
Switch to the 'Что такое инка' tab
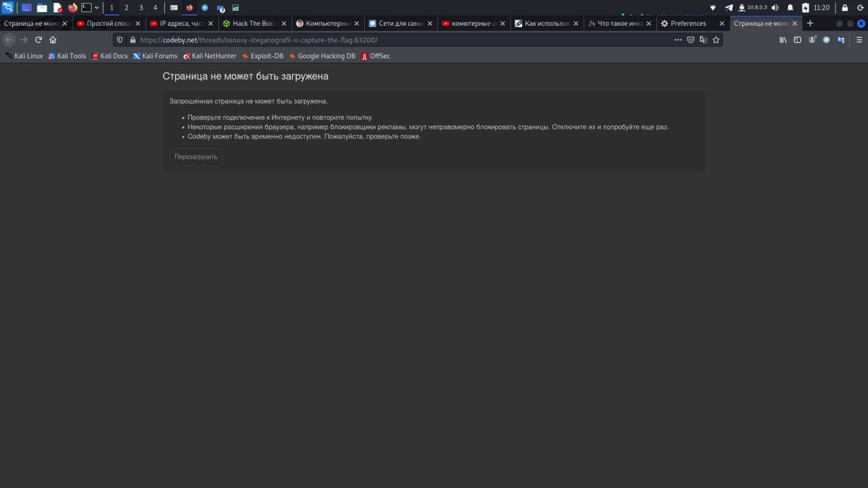point(620,23)
